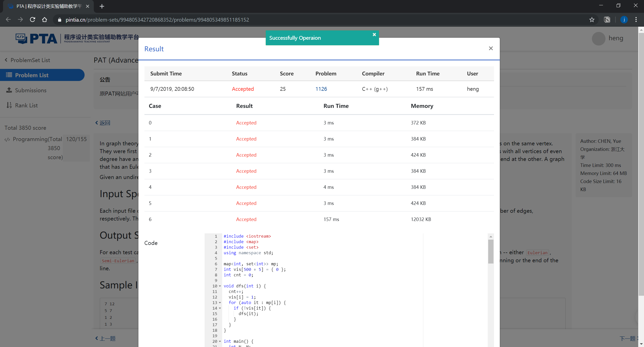The width and height of the screenshot is (644, 347).
Task: Go to next problem 下一题
Action: pyautogui.click(x=629, y=338)
